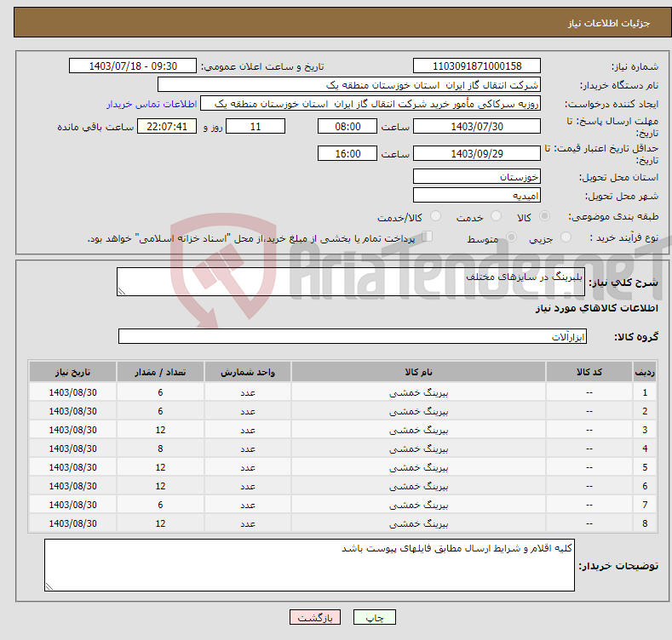Click the گروه کالا field ابزارآلات

[x=353, y=336]
